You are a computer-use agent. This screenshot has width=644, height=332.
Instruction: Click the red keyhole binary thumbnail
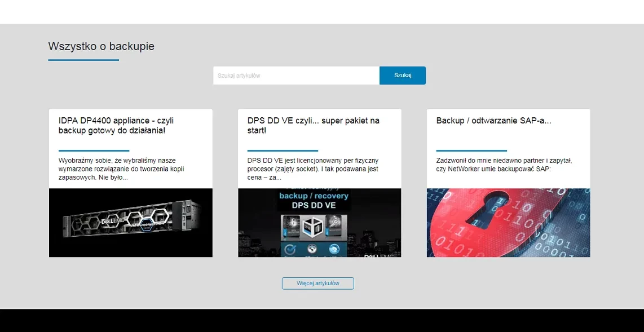point(509,223)
